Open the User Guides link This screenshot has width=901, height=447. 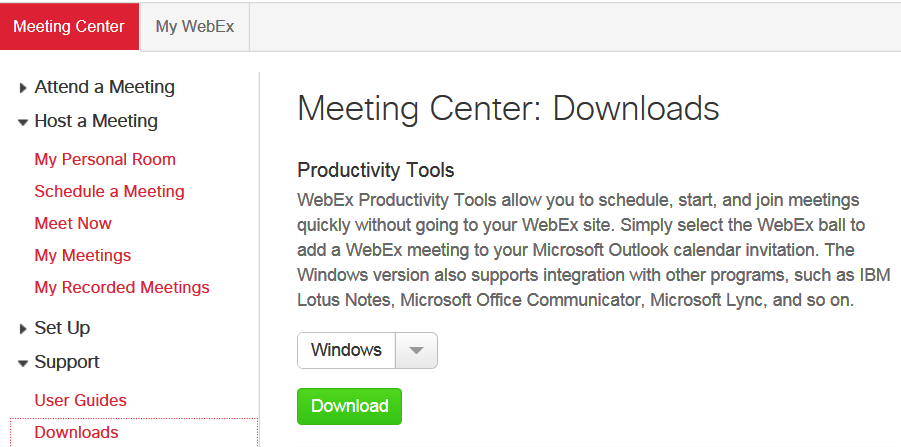[x=80, y=400]
